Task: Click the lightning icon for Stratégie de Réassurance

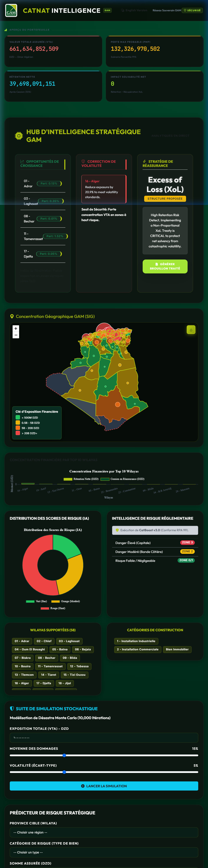Action: [144, 161]
